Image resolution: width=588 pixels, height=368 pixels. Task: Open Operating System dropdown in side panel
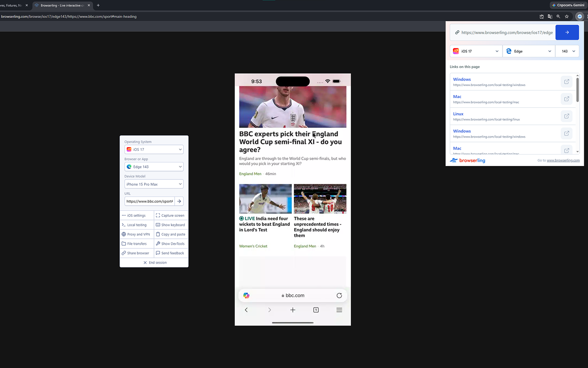point(154,149)
